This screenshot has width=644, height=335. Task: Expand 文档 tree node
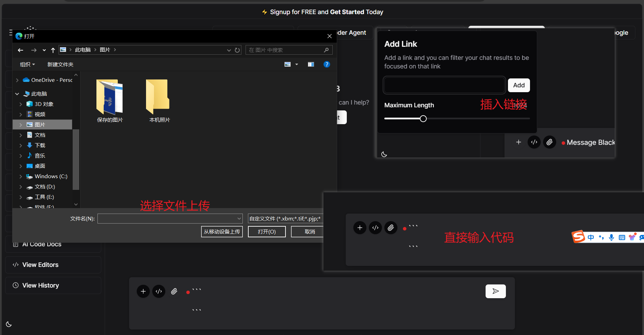(x=21, y=135)
